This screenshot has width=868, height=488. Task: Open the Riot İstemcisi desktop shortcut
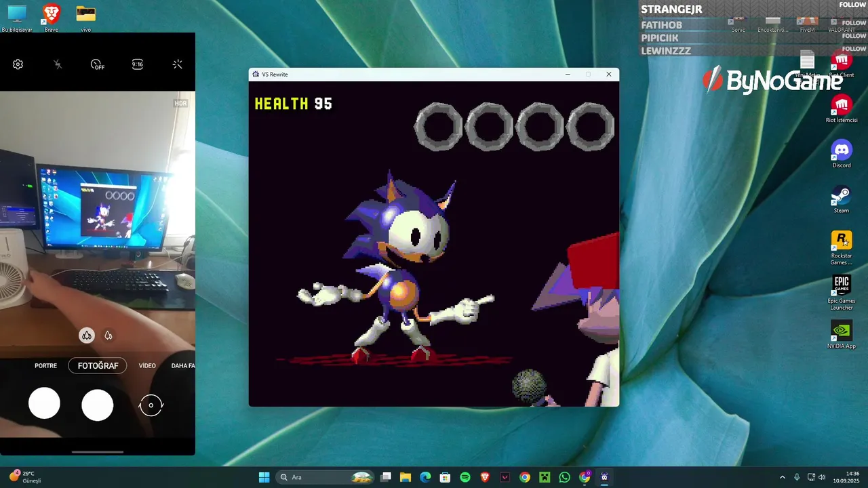[842, 108]
